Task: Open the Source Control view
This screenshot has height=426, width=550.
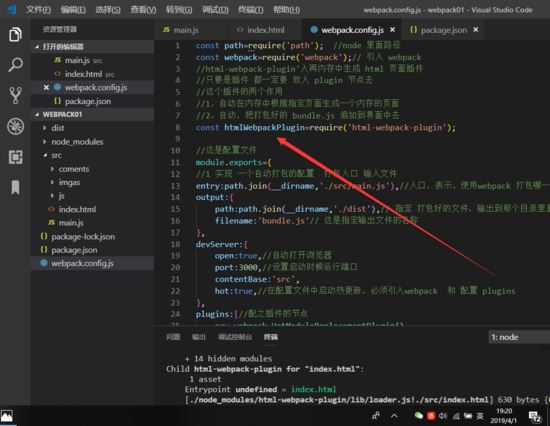Action: point(15,95)
